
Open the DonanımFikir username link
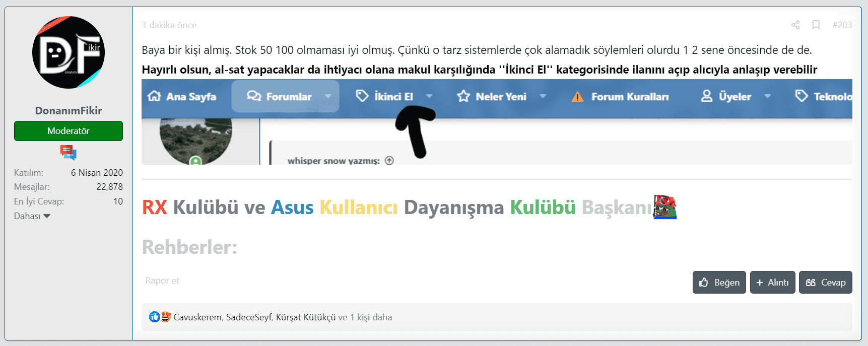pyautogui.click(x=69, y=111)
